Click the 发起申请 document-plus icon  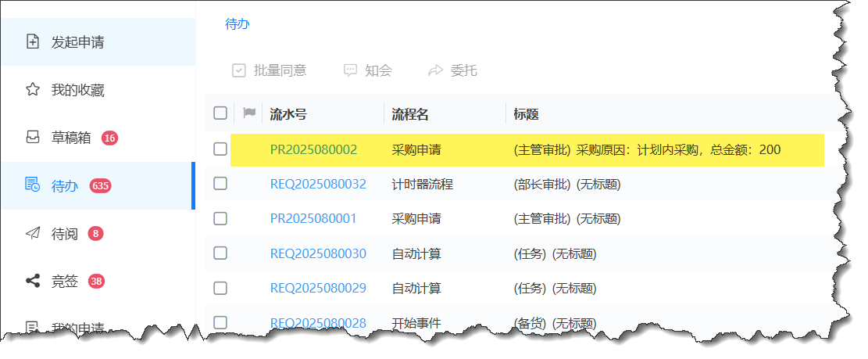(x=33, y=41)
